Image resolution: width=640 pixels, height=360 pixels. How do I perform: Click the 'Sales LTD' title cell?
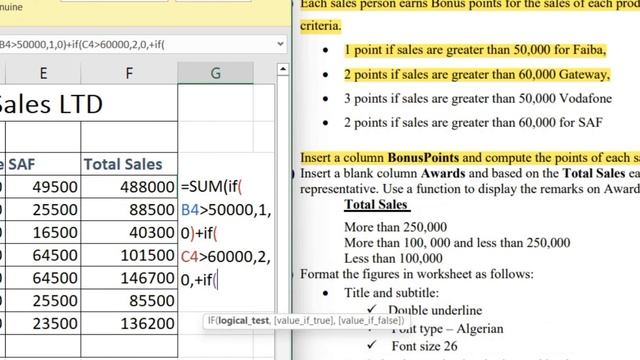[x=89, y=104]
